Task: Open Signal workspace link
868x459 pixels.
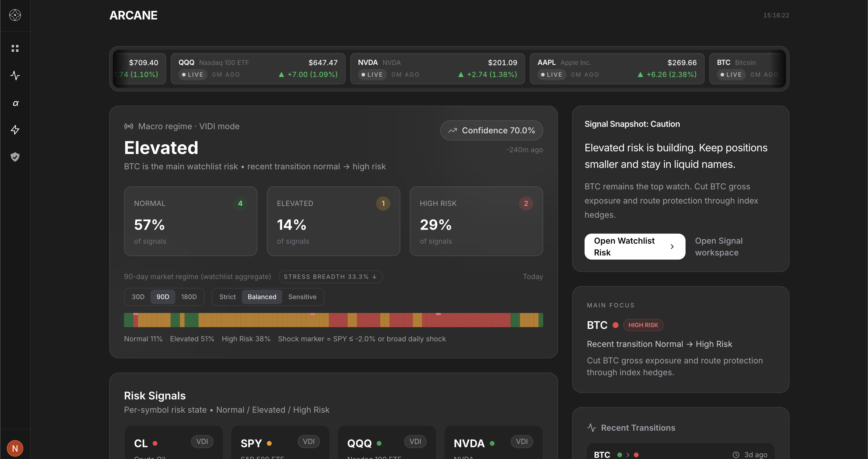Action: coord(718,247)
